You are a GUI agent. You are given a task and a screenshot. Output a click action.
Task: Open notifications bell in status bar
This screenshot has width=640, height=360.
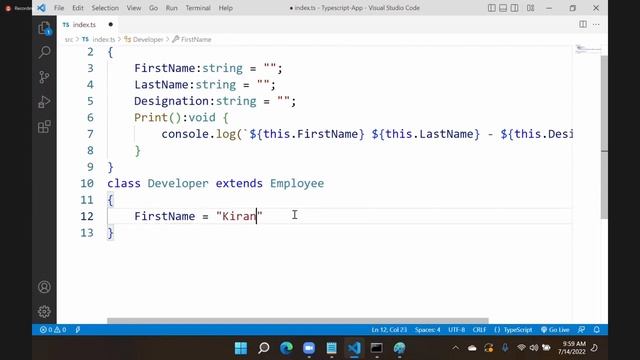tap(596, 330)
